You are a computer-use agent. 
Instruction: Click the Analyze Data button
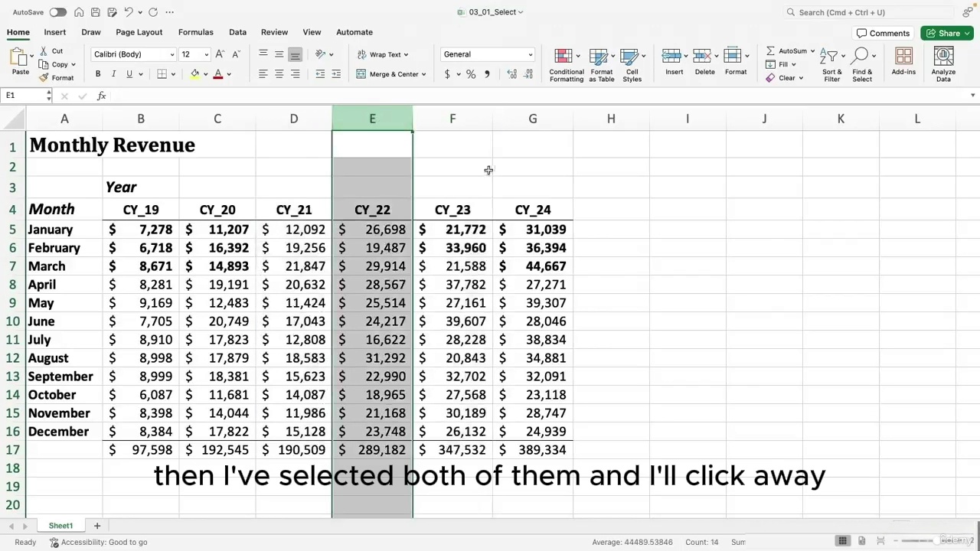pos(943,65)
